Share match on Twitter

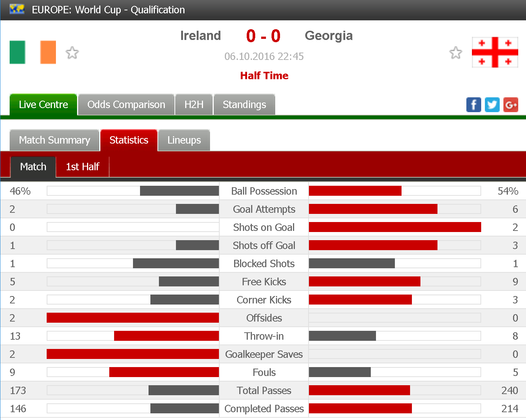tap(492, 105)
